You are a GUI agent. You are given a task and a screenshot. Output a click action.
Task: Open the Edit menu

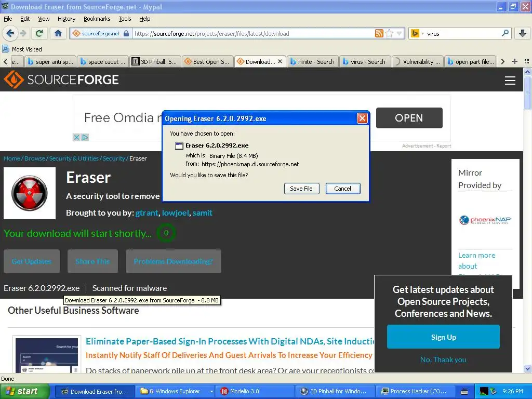tap(25, 19)
